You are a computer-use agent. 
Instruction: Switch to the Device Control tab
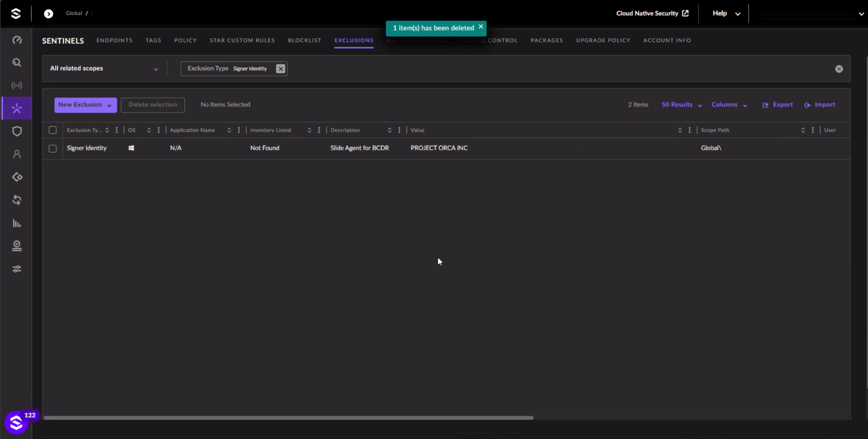[x=490, y=40]
